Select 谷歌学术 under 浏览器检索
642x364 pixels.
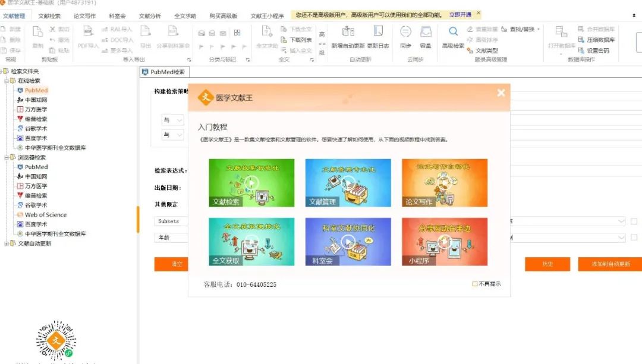[x=36, y=205]
